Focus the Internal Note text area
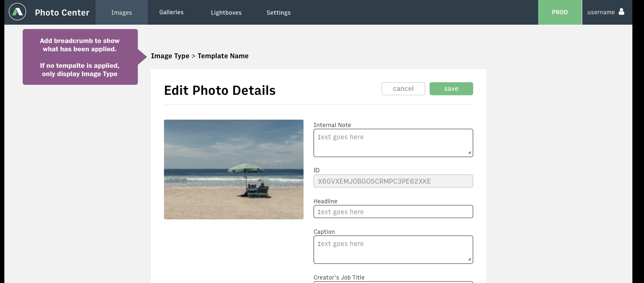Viewport: 644px width, 283px height. click(393, 143)
